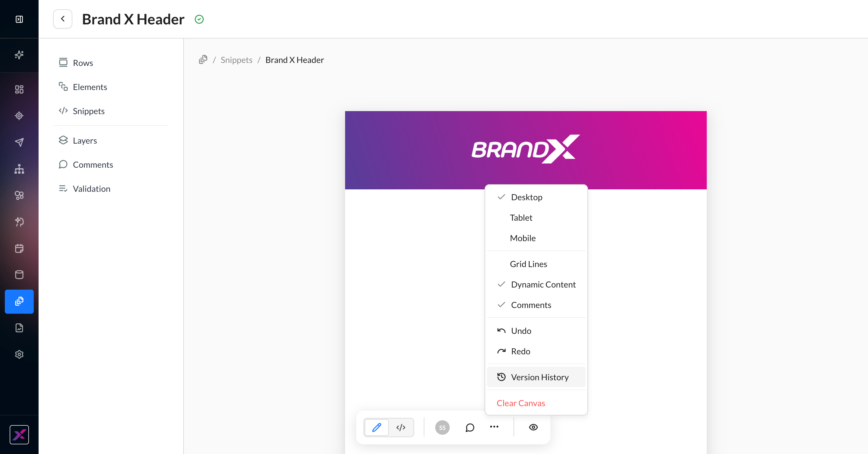Select Mobile view in the menu

536,238
